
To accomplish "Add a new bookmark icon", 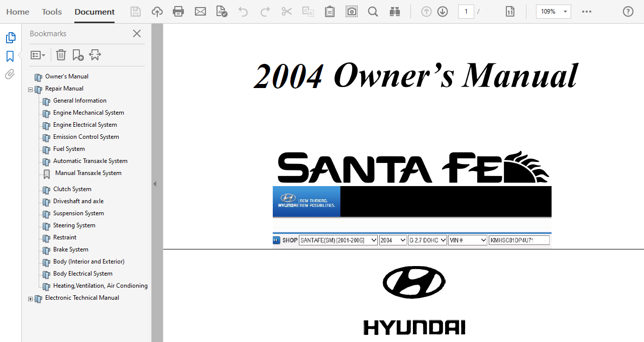I will click(78, 55).
